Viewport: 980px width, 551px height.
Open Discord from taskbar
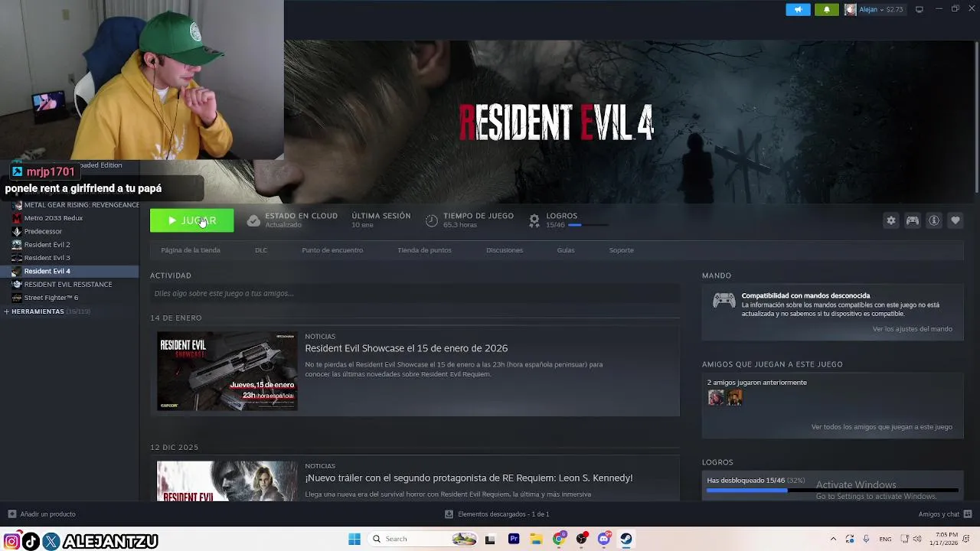604,539
